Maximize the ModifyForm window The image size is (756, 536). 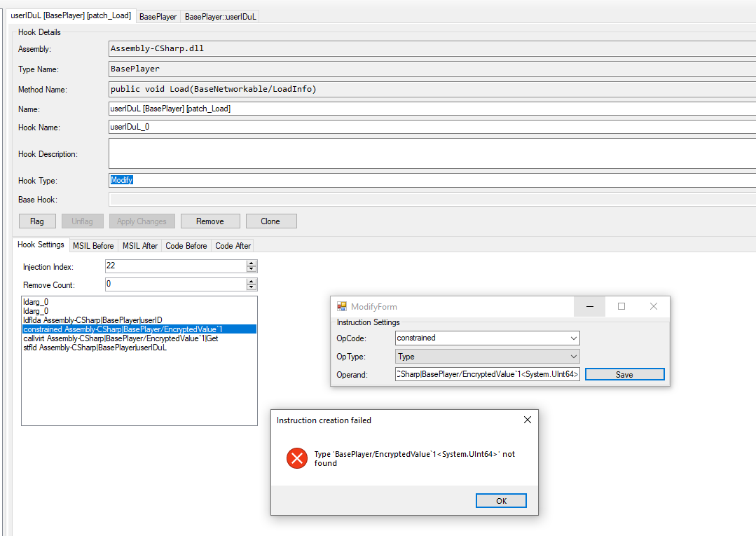tap(621, 306)
